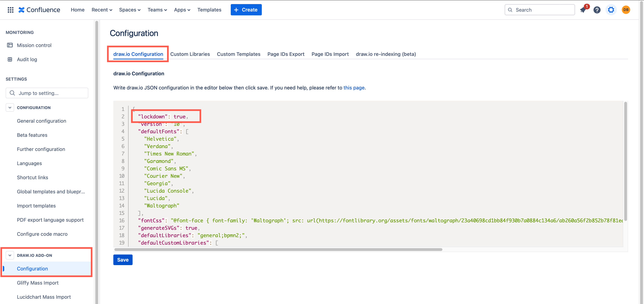Open the draw.io re-indexing (beta) tab

coord(386,54)
